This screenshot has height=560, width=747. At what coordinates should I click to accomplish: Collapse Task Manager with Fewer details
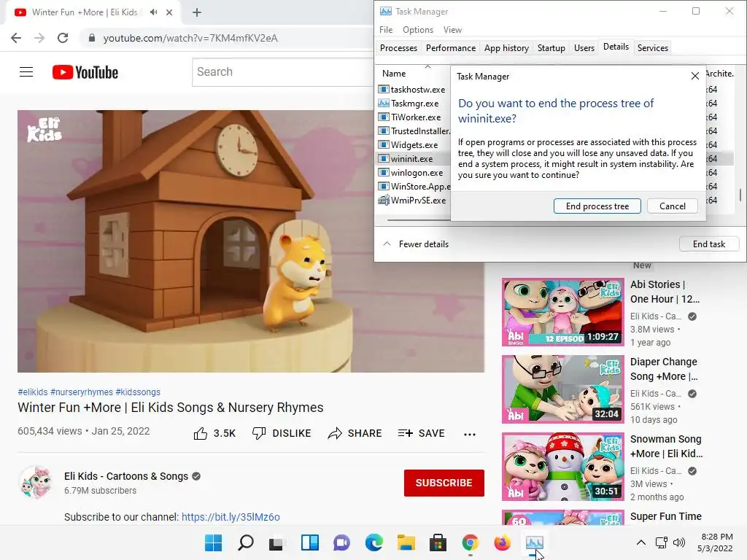coord(416,244)
